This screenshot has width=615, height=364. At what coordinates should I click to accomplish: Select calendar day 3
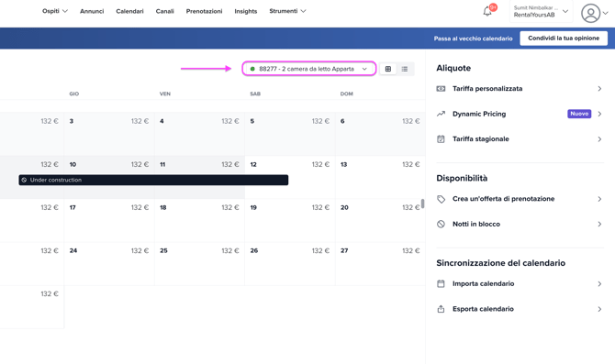click(x=109, y=134)
